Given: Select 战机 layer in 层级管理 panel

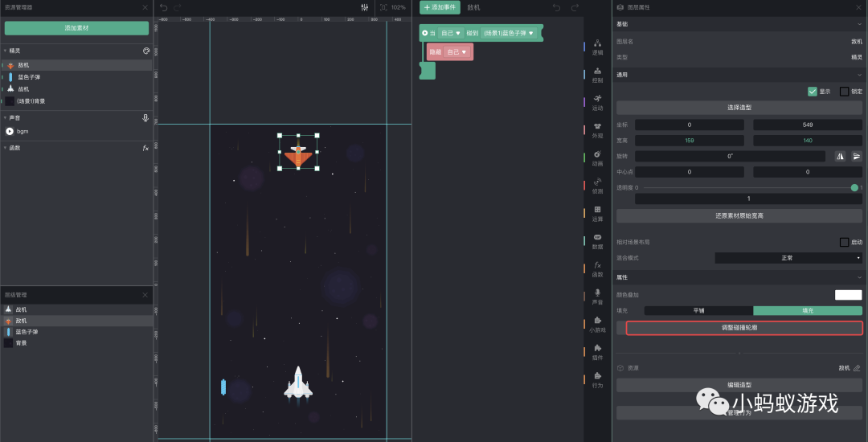Looking at the screenshot, I should [x=76, y=309].
